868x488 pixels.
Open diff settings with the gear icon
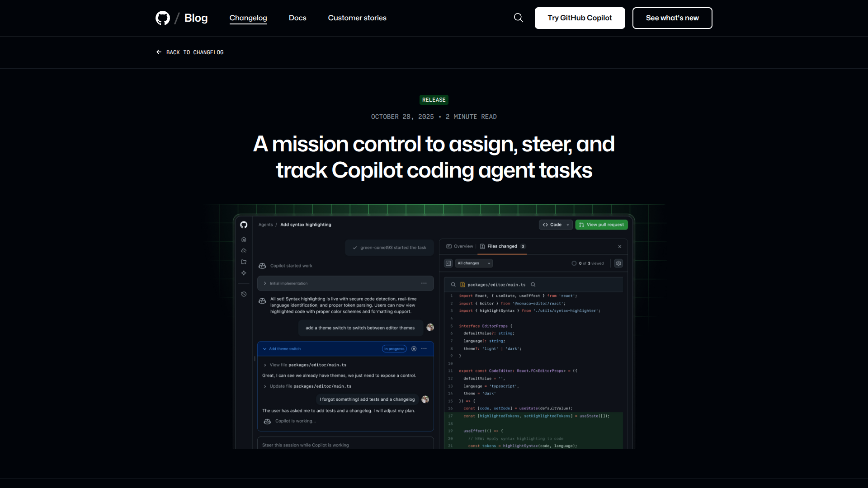618,263
